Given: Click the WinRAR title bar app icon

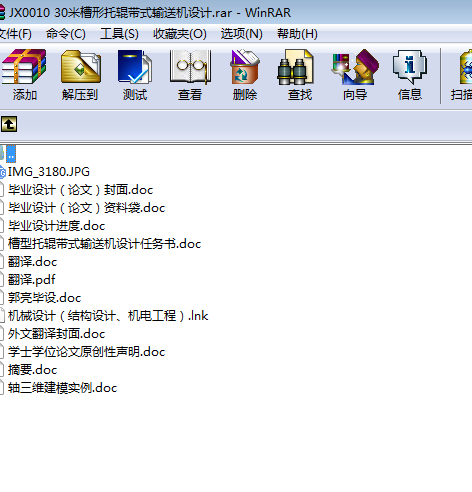Looking at the screenshot, I should point(2,13).
